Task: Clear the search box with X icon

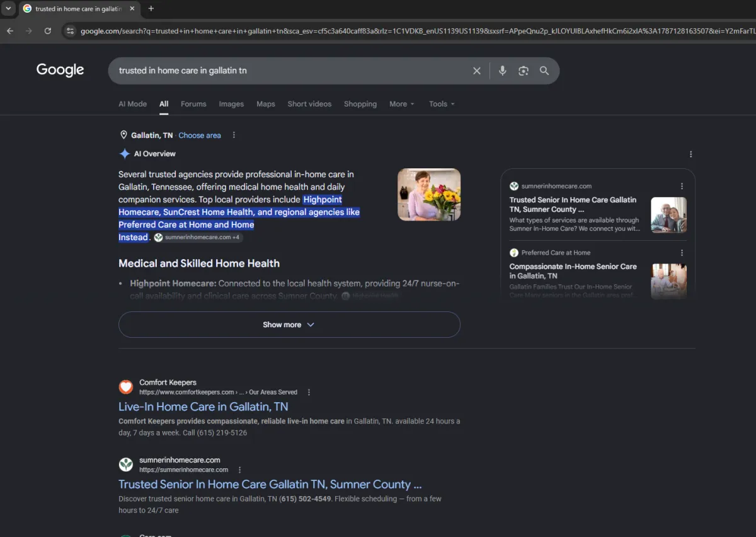Action: (x=477, y=71)
